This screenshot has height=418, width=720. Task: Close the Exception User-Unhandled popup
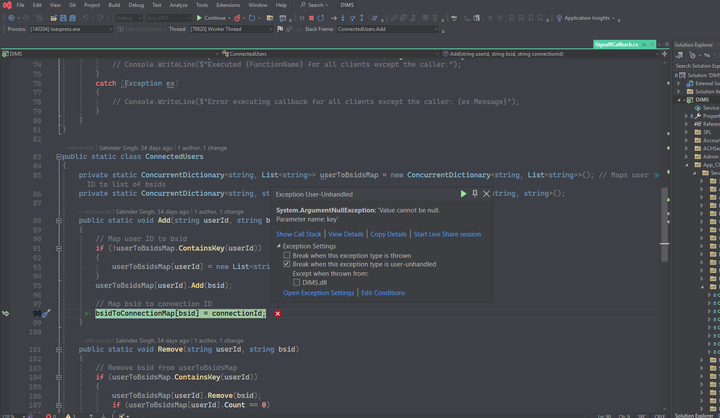tap(486, 194)
